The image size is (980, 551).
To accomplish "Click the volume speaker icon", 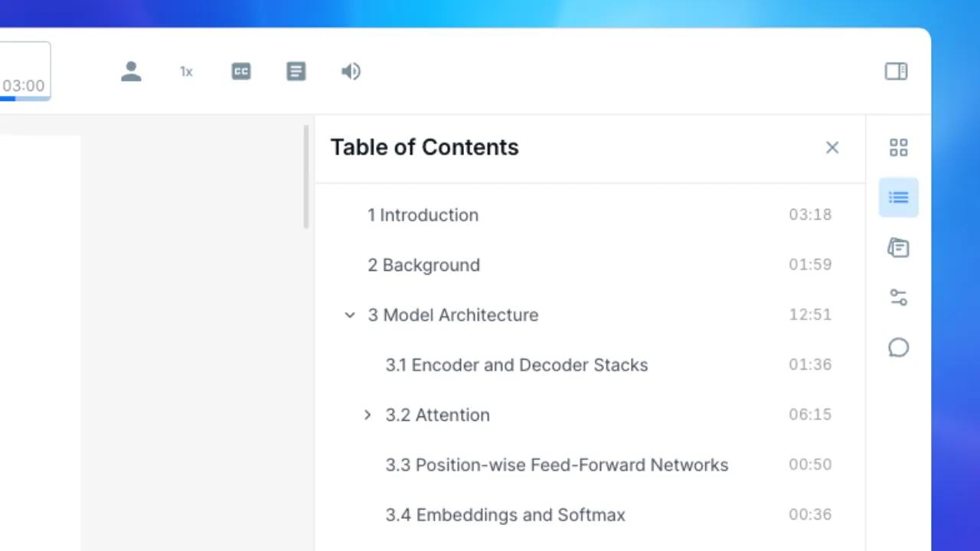I will click(351, 71).
